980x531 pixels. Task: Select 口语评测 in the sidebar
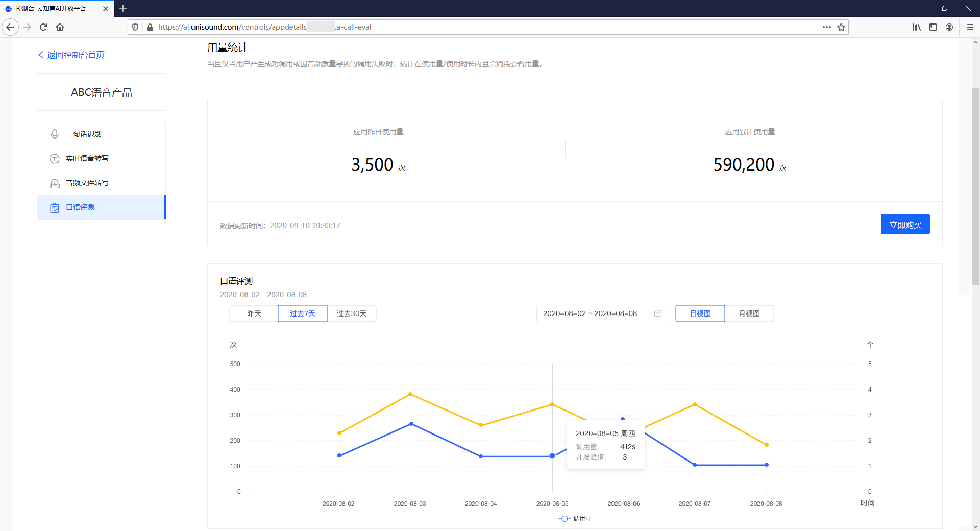[101, 207]
